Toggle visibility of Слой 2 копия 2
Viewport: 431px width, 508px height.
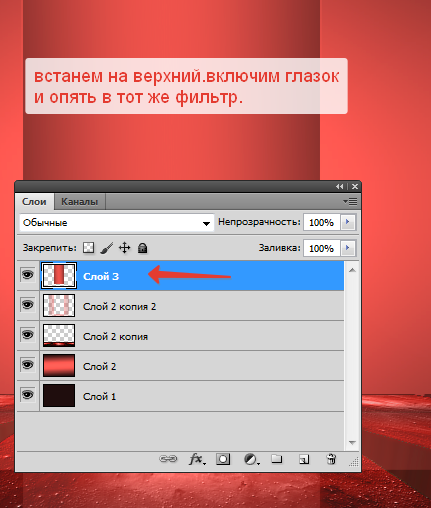tap(28, 305)
